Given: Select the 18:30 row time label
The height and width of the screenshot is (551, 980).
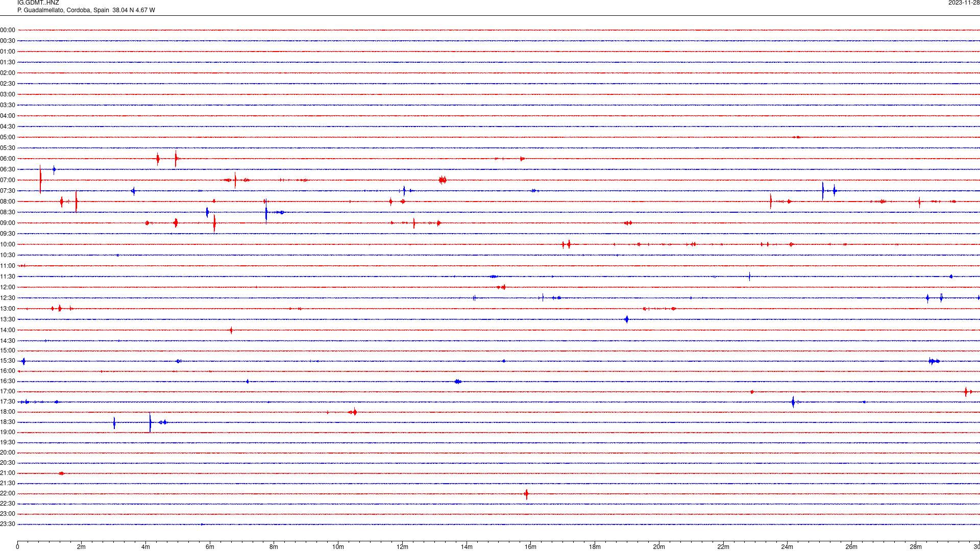Looking at the screenshot, I should coord(8,422).
